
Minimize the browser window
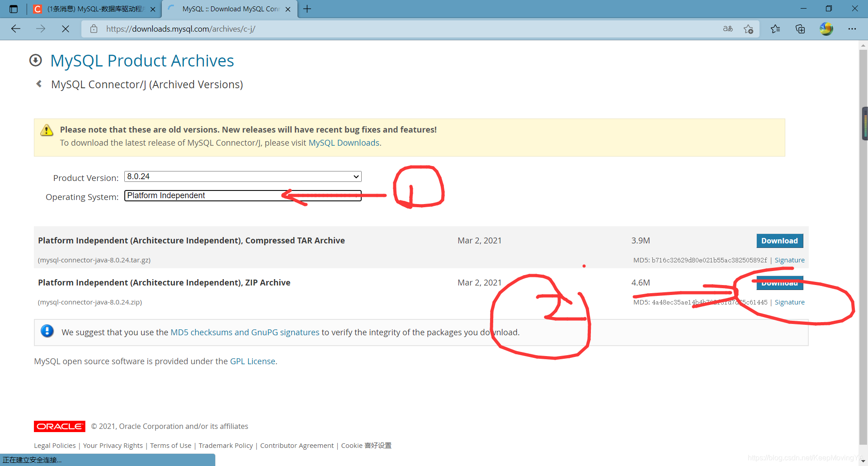[x=803, y=9]
